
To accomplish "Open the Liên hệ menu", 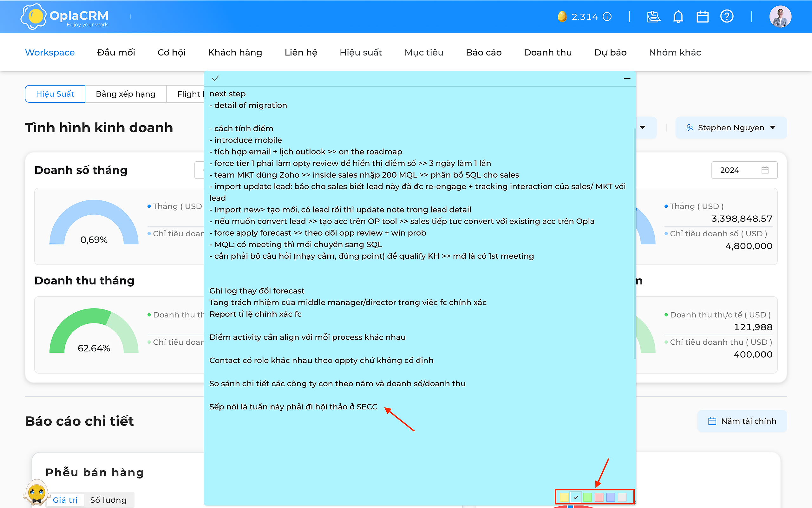I will point(301,52).
